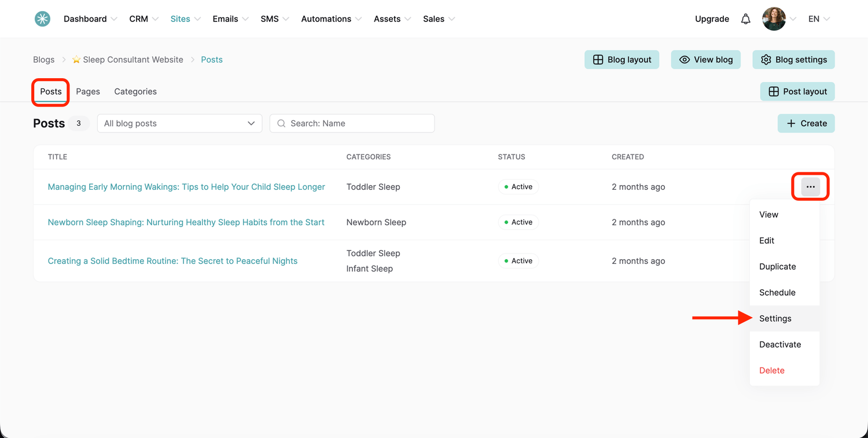
Task: Click the Blog layout button
Action: point(621,60)
